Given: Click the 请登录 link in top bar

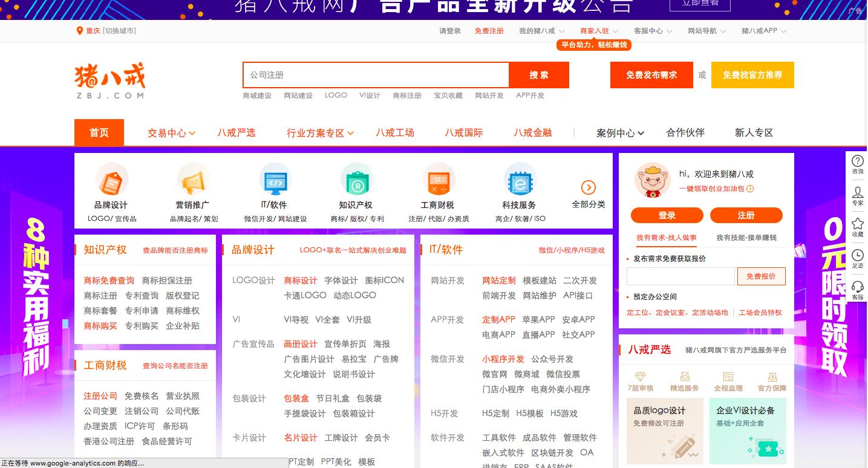Looking at the screenshot, I should (450, 31).
